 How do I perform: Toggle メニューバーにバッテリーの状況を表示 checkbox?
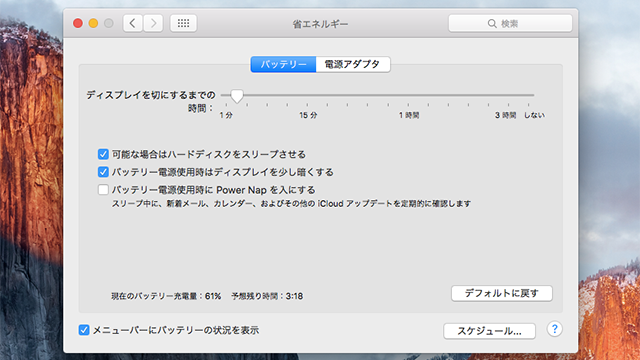pyautogui.click(x=84, y=330)
